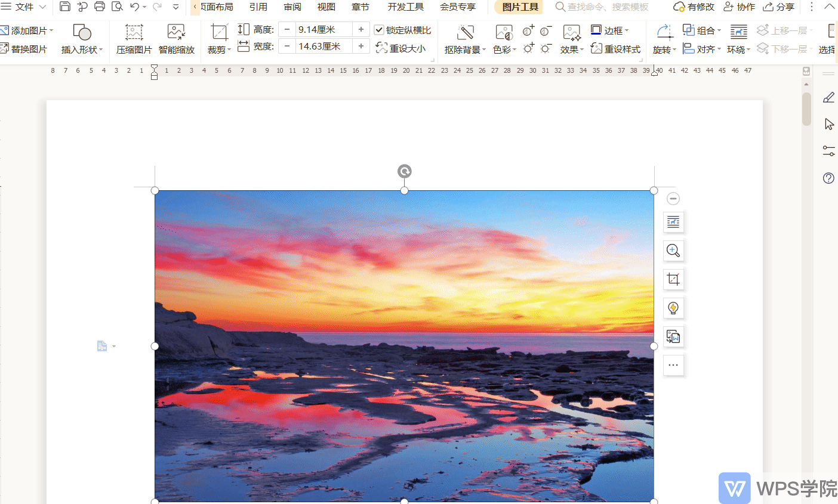
Task: Click Remove Background (抠除背景) icon
Action: [465, 32]
